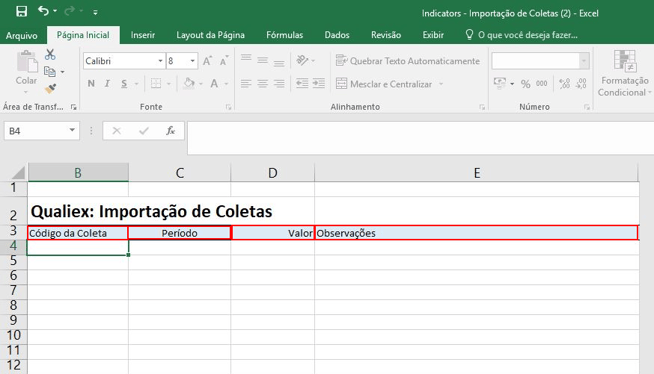Toggle Italic formatting (I)
The width and height of the screenshot is (654, 374).
point(107,84)
